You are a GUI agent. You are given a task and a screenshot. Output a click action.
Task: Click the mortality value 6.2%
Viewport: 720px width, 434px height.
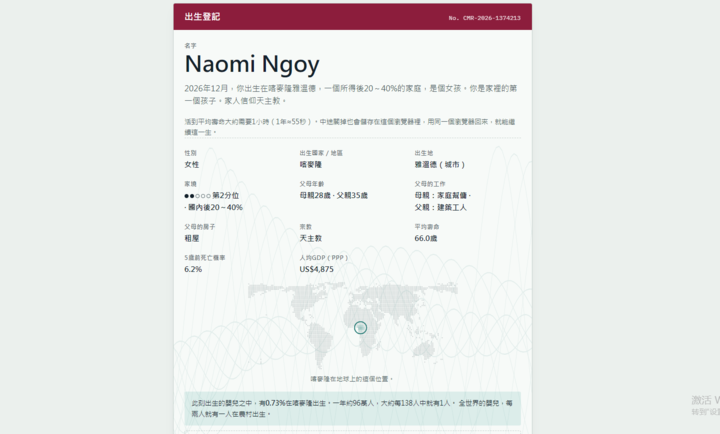click(193, 269)
